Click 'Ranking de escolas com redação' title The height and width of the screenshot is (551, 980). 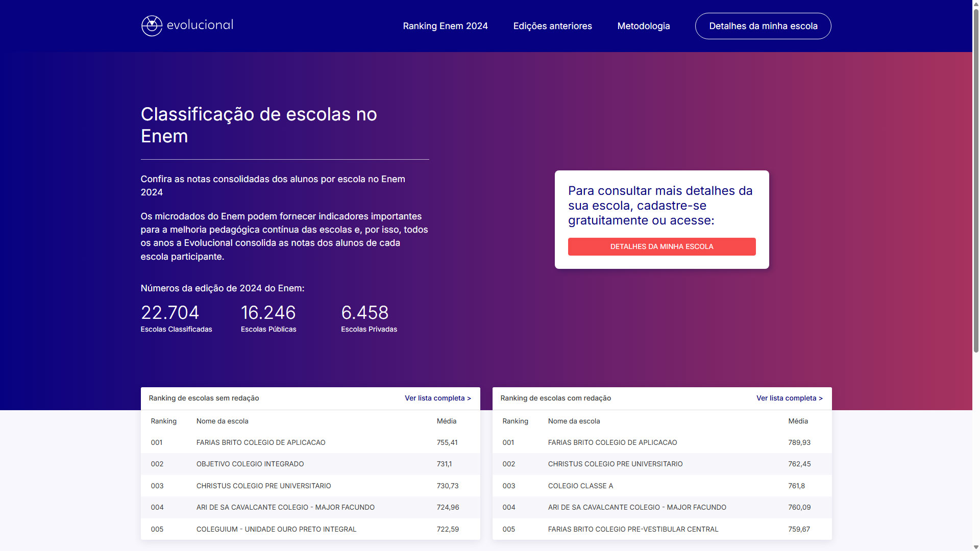click(555, 398)
